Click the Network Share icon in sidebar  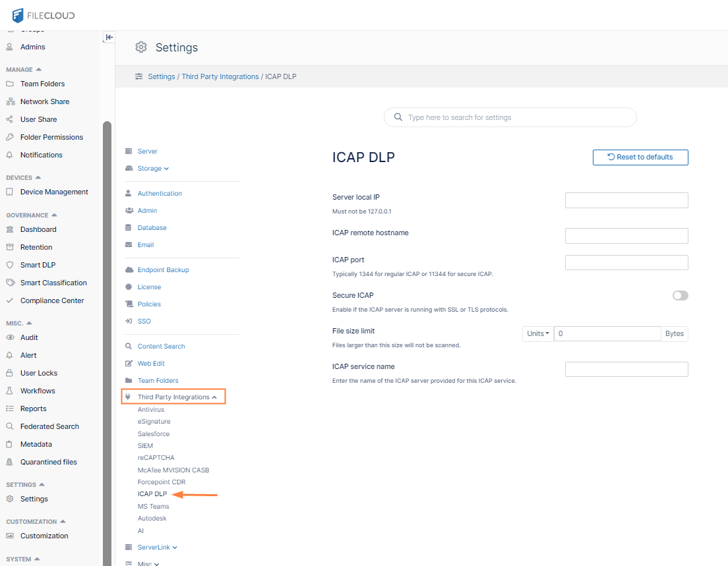[x=10, y=101]
